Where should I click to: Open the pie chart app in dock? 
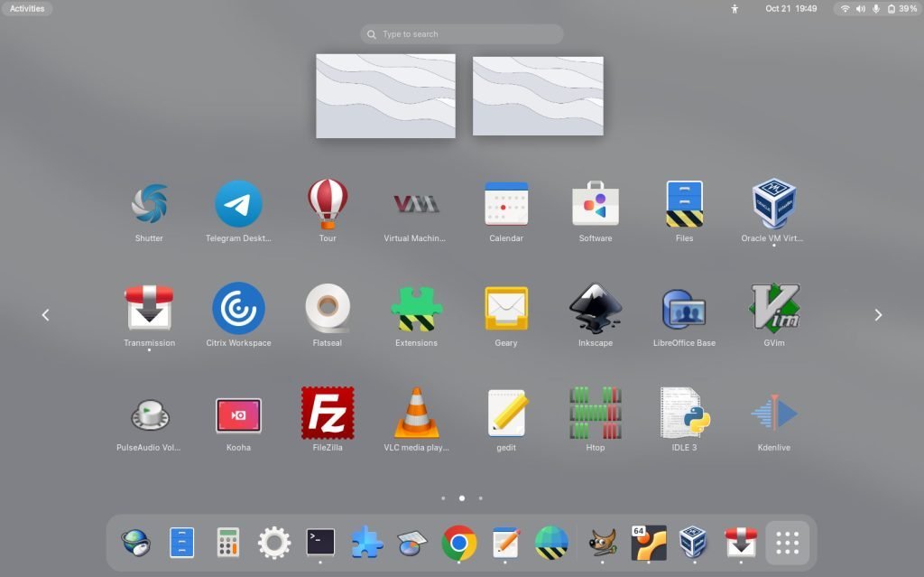[411, 544]
